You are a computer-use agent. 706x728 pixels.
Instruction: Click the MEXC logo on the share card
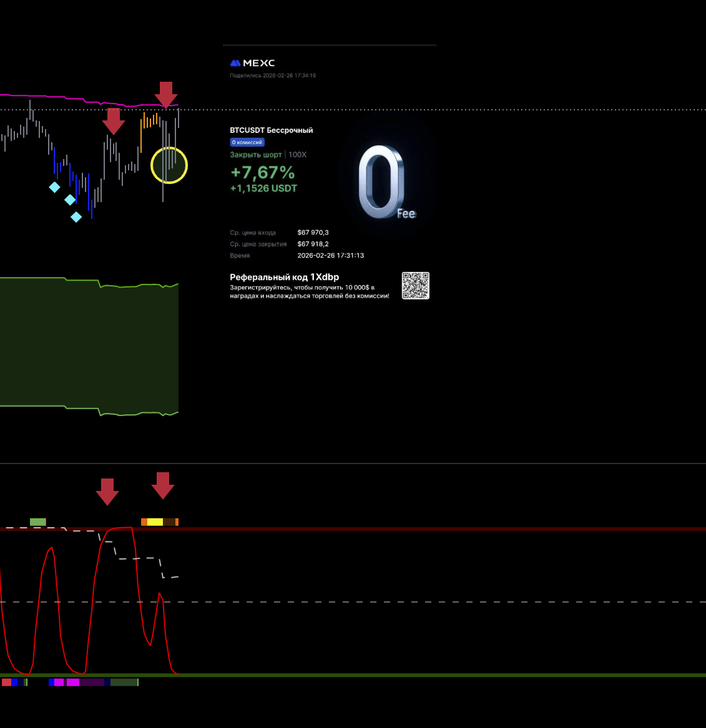tap(252, 63)
